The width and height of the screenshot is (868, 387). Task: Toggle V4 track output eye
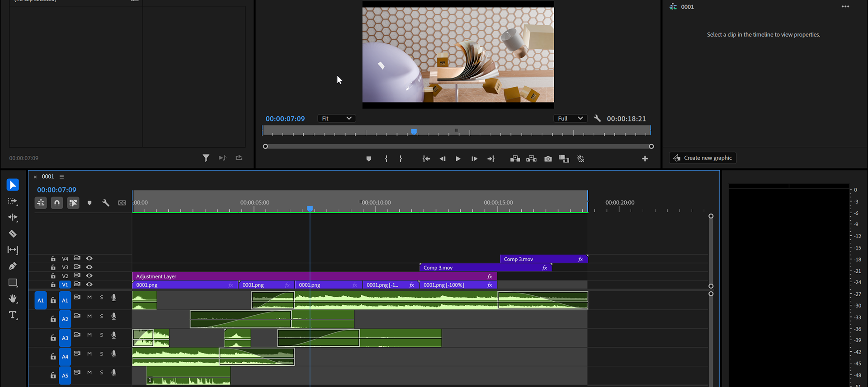tap(90, 258)
